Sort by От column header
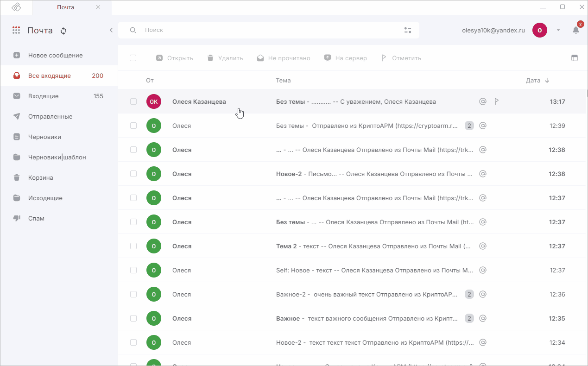The image size is (588, 366). 150,80
